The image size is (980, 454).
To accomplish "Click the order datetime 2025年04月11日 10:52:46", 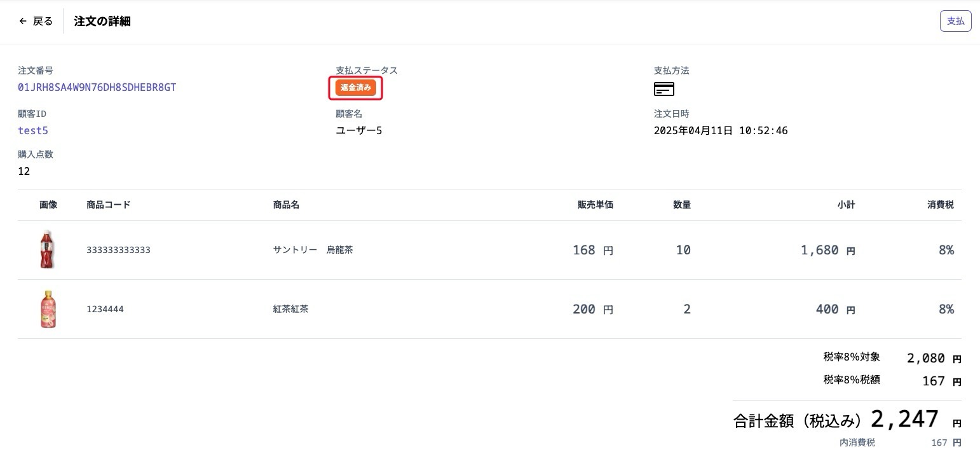I will point(721,131).
